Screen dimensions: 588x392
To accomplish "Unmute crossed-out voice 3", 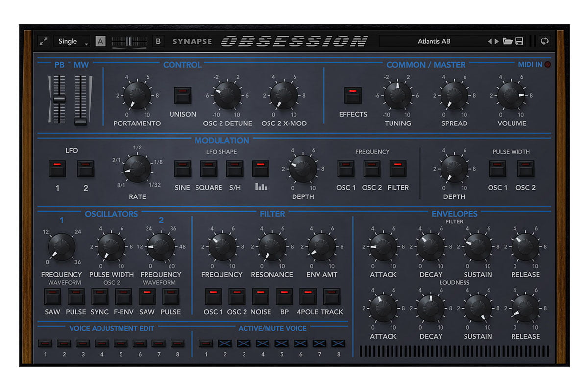I will coord(244,343).
